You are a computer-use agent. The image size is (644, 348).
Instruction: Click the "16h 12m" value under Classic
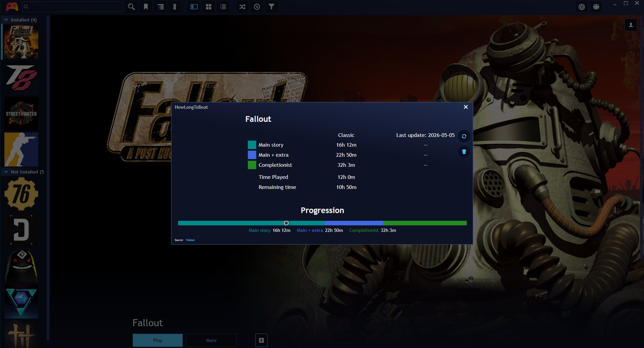click(346, 145)
